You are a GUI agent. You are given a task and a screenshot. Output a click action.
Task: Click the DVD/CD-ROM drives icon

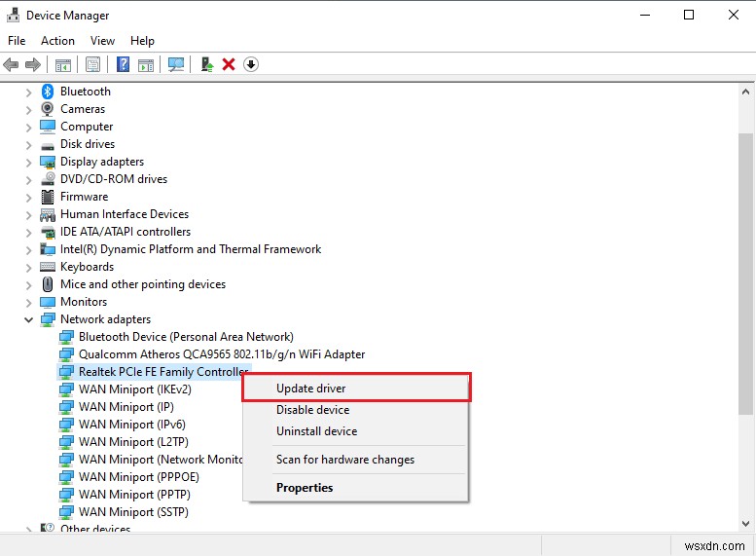point(48,179)
